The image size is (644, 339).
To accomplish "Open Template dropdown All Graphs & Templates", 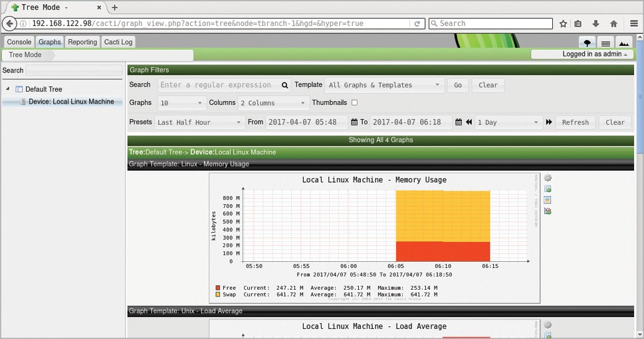I will click(384, 85).
